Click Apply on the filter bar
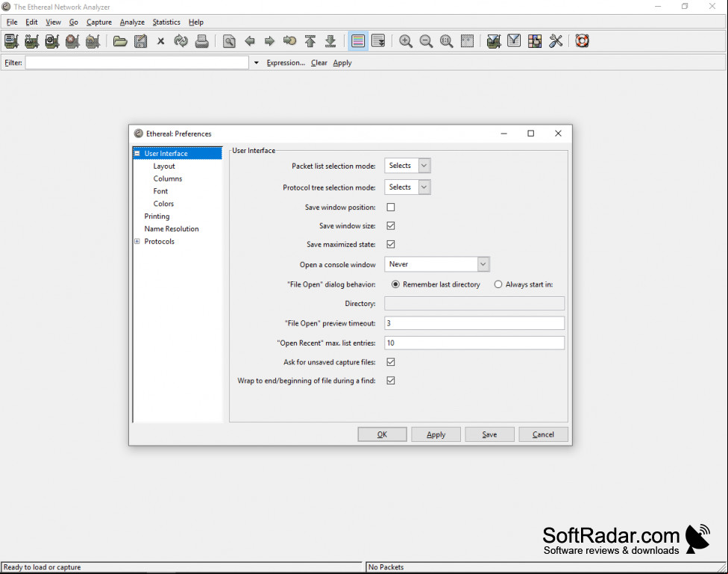This screenshot has width=728, height=574. click(342, 63)
